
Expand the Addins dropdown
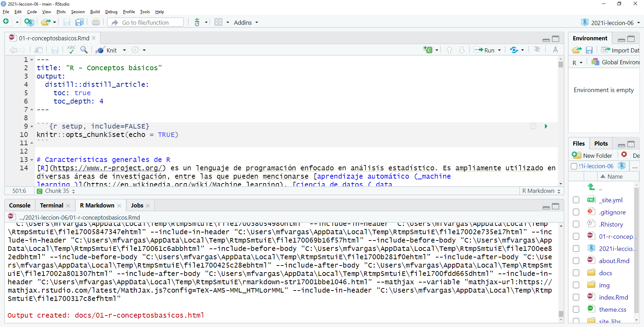click(246, 22)
